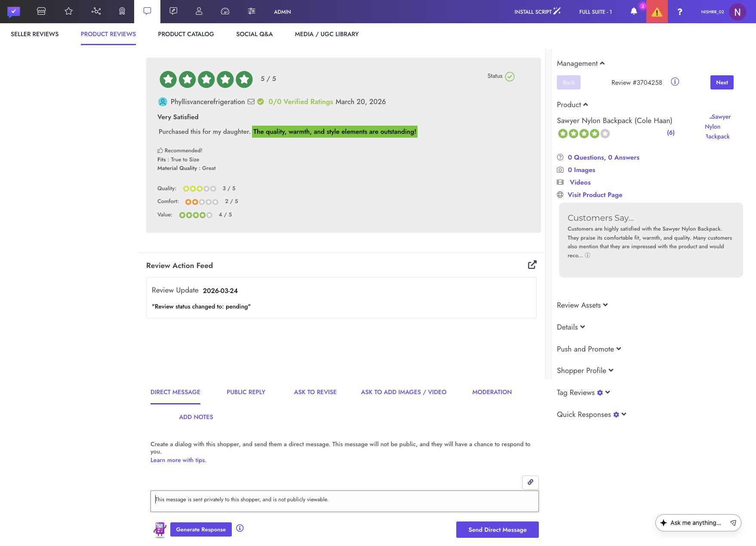Open the Videos link
The image size is (756, 546).
coord(580,182)
